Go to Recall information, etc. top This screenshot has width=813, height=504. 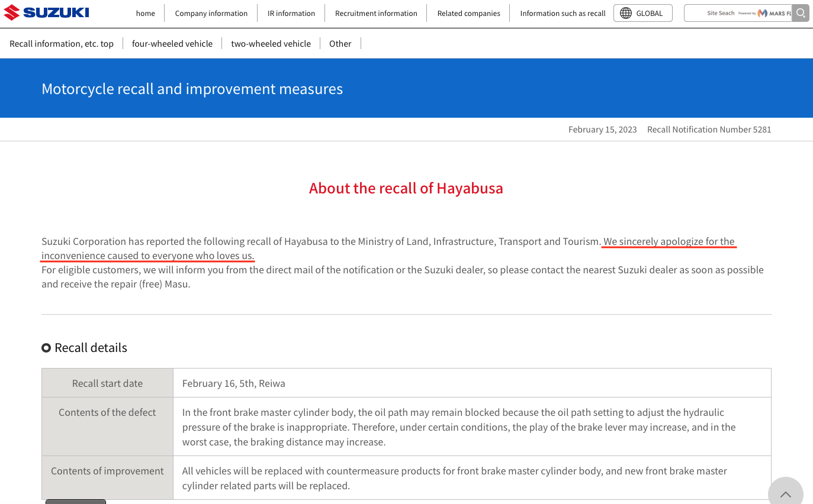62,44
